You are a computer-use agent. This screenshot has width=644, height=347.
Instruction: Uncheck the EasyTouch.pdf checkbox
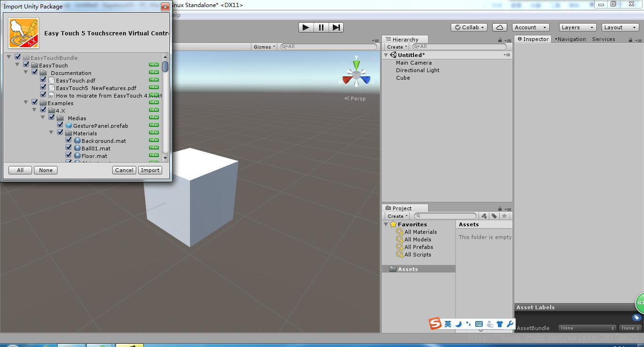[x=43, y=80]
